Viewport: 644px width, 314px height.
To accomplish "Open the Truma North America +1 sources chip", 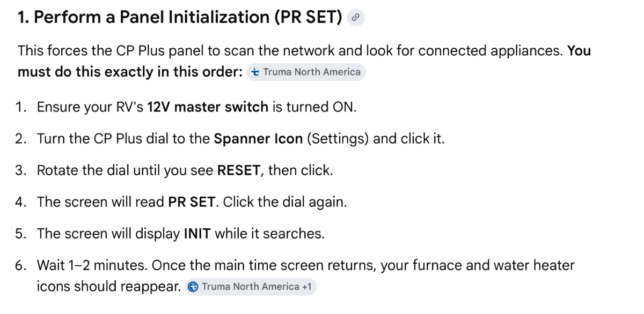I will pos(251,287).
